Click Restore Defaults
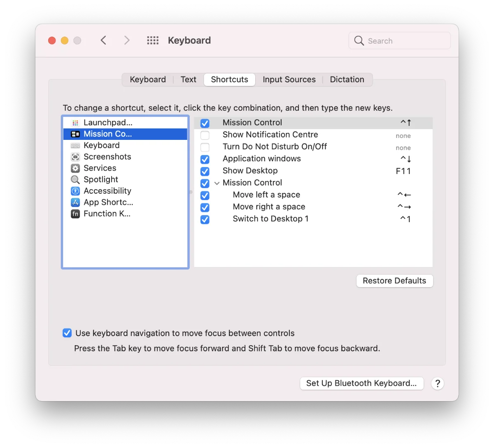Screen dimensions: 494x448 [x=394, y=281]
